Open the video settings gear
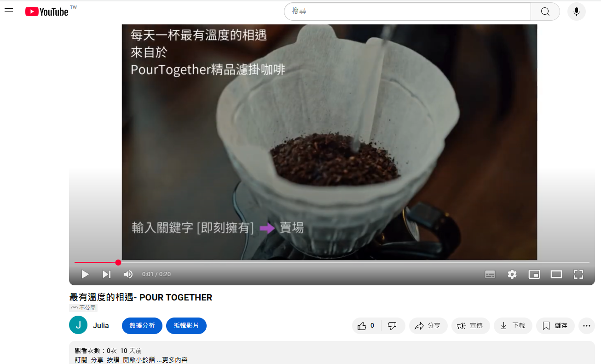Screen dimensions: 601x364 pos(512,274)
